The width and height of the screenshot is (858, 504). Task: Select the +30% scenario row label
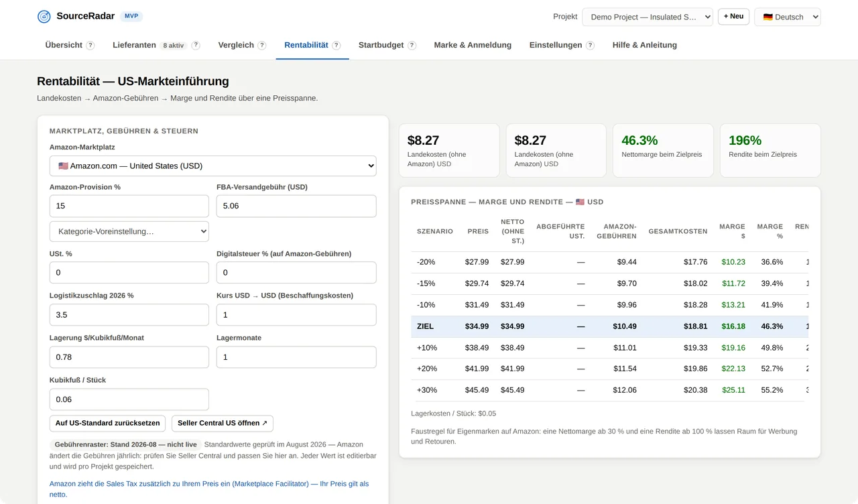pyautogui.click(x=427, y=390)
